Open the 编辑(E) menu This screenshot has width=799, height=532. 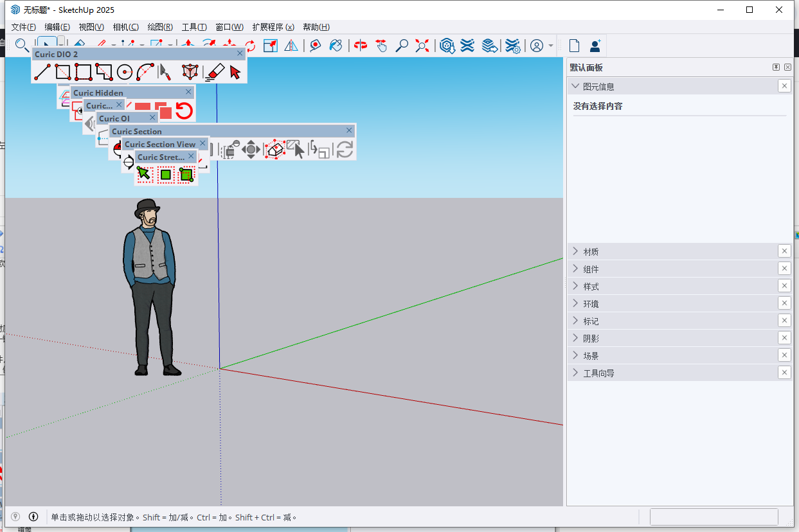point(57,27)
